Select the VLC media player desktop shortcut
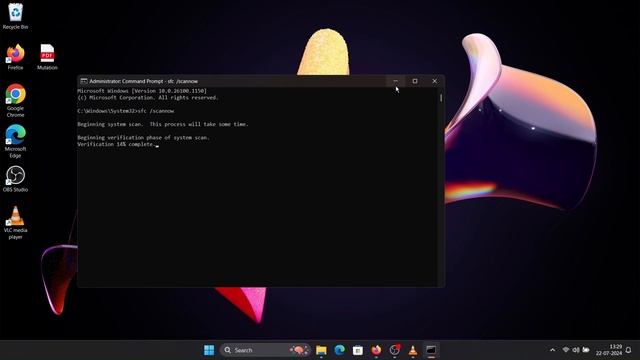This screenshot has height=360, width=640. pyautogui.click(x=15, y=222)
